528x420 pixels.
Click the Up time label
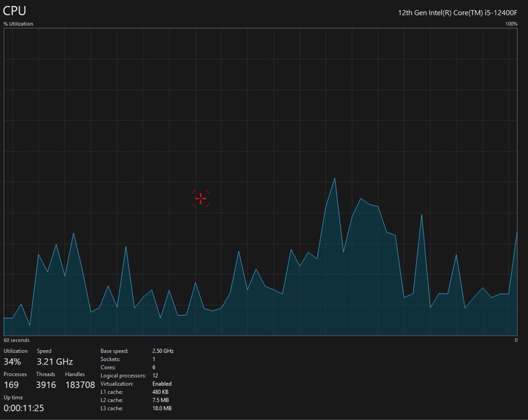(13, 397)
